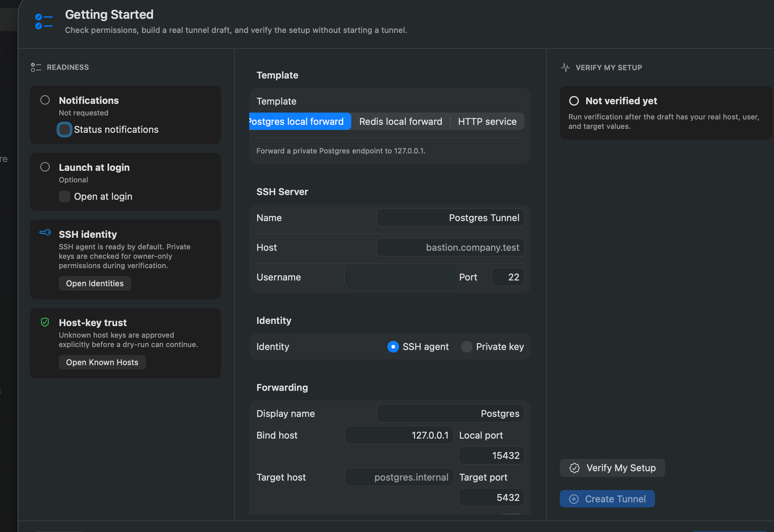Open Identities from SSH identity card

point(95,283)
